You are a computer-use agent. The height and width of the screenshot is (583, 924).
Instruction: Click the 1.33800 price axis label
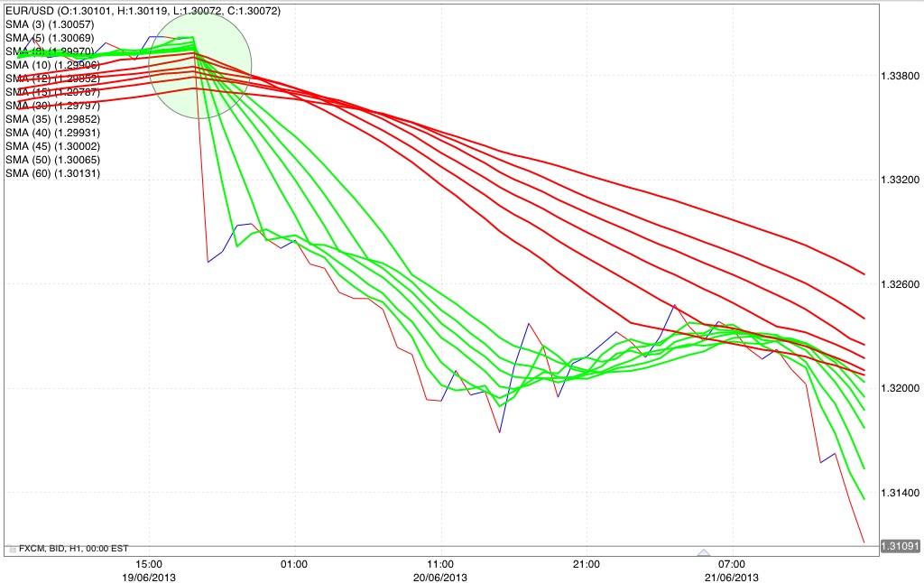(900, 76)
